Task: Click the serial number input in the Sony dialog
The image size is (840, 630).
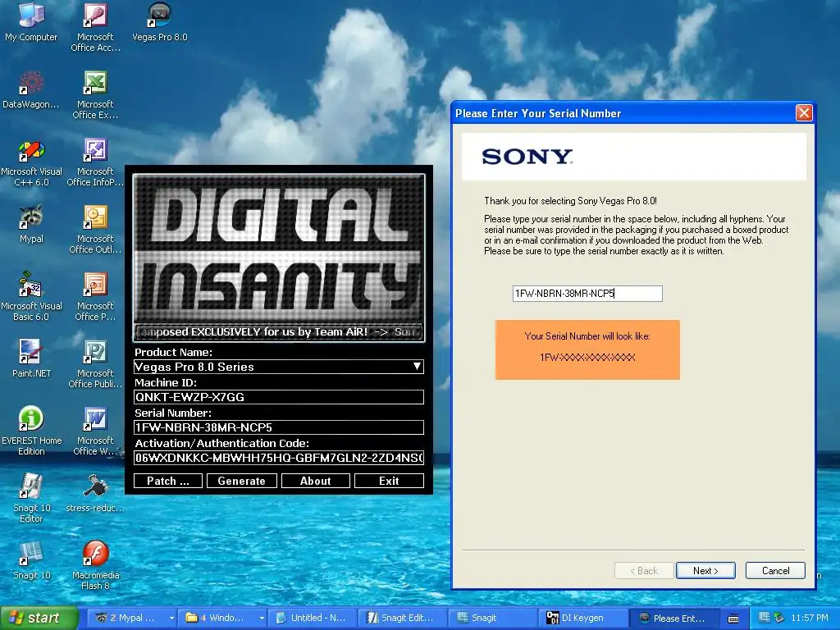Action: click(587, 294)
